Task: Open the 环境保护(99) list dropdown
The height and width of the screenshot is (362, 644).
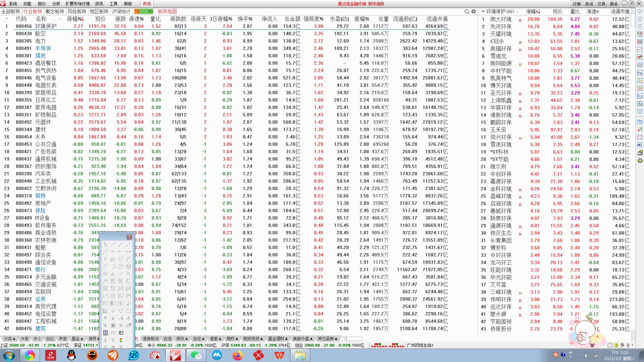Action: [518, 11]
